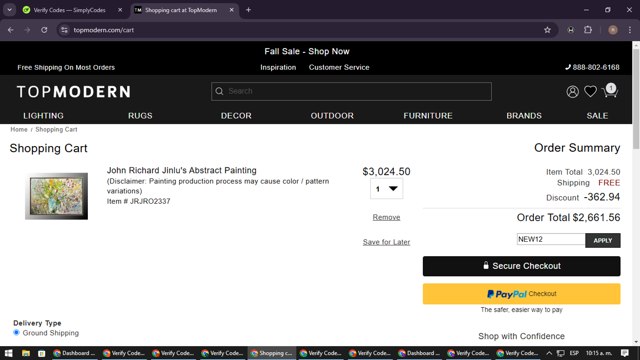The width and height of the screenshot is (640, 360).
Task: Open the DECOR menu
Action: click(236, 116)
